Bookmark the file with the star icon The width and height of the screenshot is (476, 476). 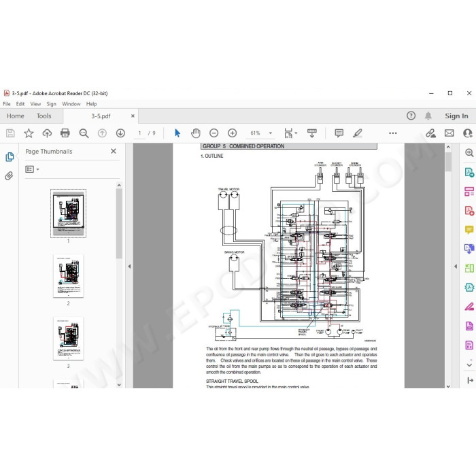29,133
